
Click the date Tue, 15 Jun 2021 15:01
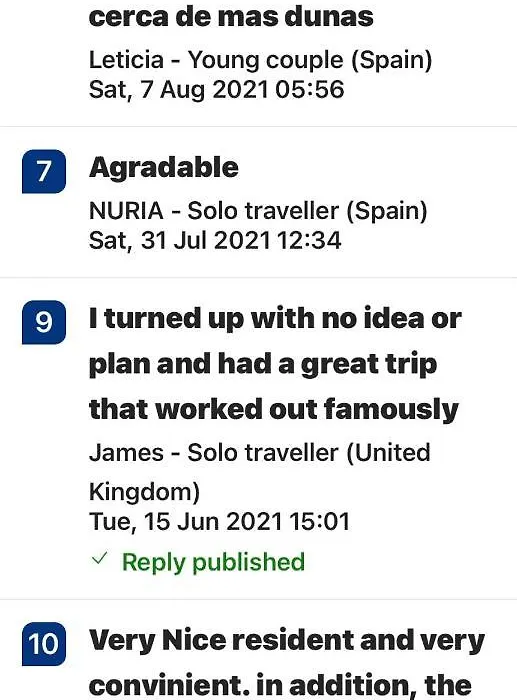pos(219,522)
